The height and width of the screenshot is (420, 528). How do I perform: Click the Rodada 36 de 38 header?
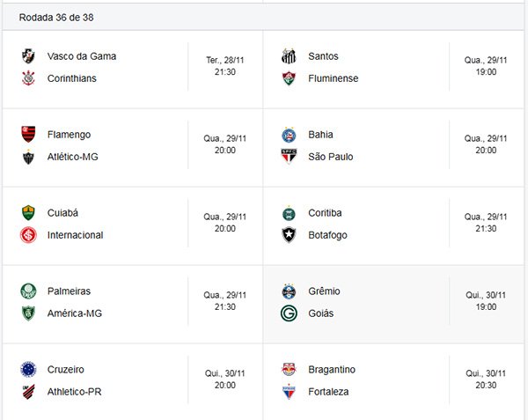pyautogui.click(x=56, y=18)
